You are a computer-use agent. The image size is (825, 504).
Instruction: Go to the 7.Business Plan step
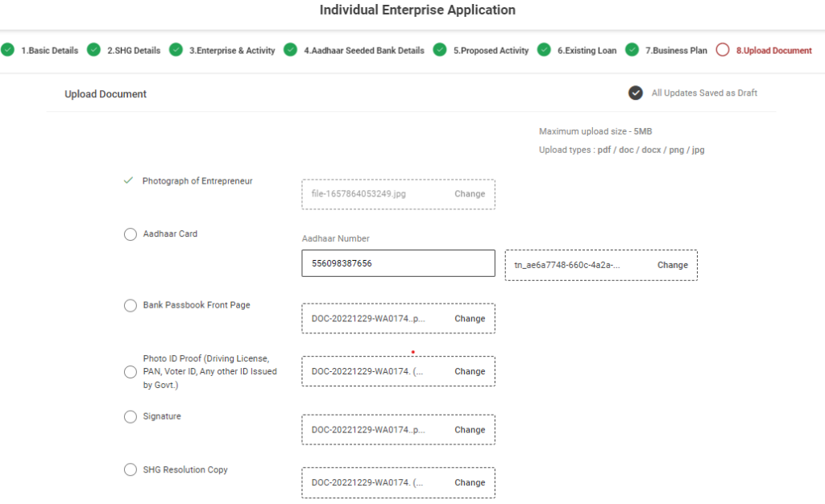coord(676,51)
